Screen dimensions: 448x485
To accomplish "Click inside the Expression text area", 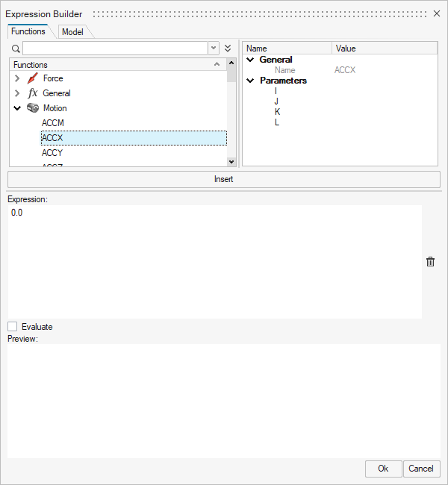I will coord(215,261).
